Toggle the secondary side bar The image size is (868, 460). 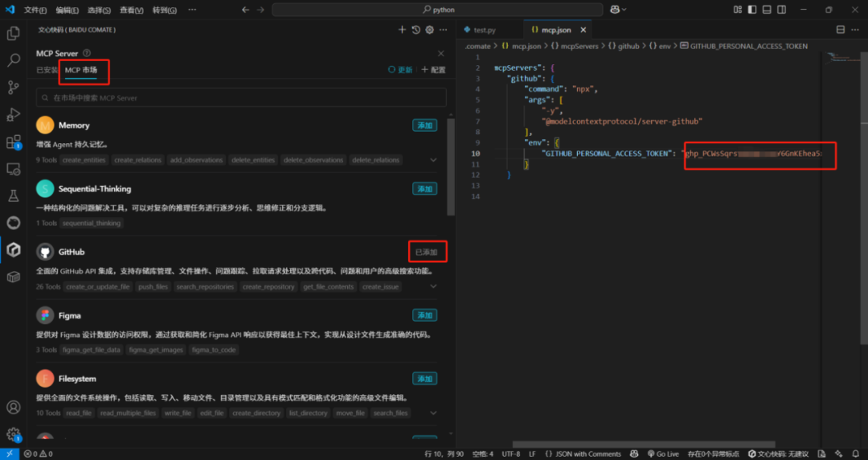pos(782,10)
